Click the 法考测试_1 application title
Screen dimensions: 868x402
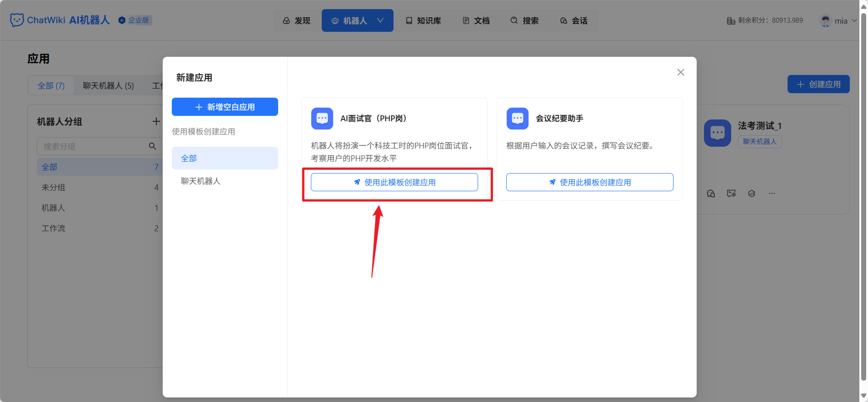[760, 126]
